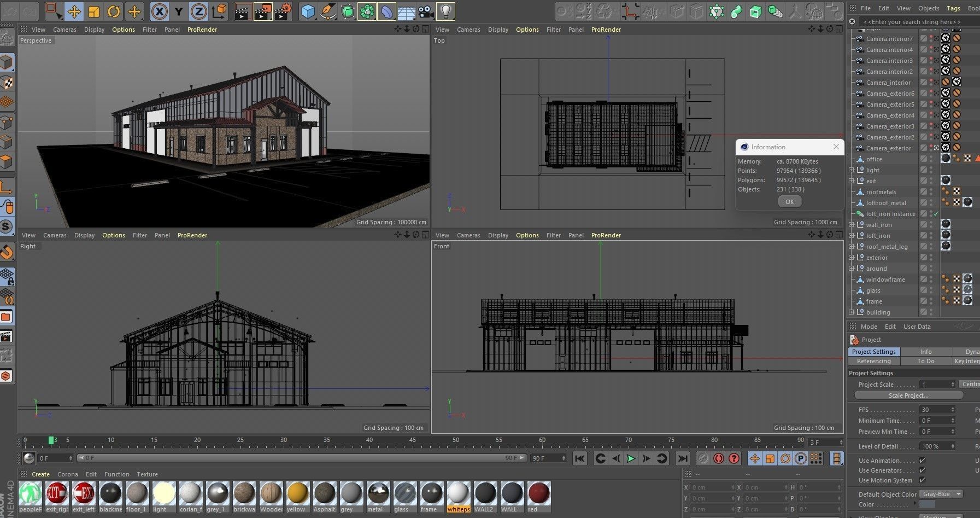Image resolution: width=980 pixels, height=518 pixels.
Task: Click frame 3 marker on timeline
Action: [x=51, y=440]
